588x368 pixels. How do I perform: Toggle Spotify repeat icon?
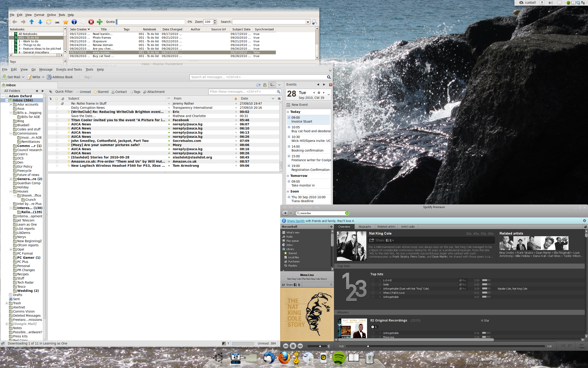(x=570, y=346)
